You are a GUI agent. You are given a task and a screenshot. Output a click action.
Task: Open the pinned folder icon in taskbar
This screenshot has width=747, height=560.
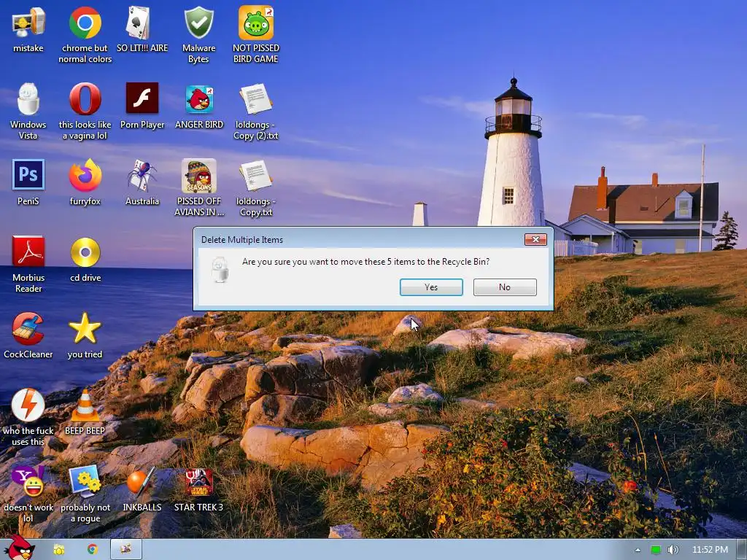click(59, 550)
